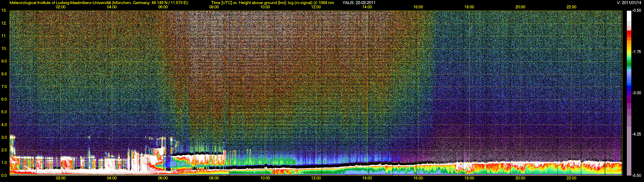Select the 18:00 label on the bottom time axis
Image resolution: width=644 pixels, height=182 pixels.
click(x=469, y=178)
